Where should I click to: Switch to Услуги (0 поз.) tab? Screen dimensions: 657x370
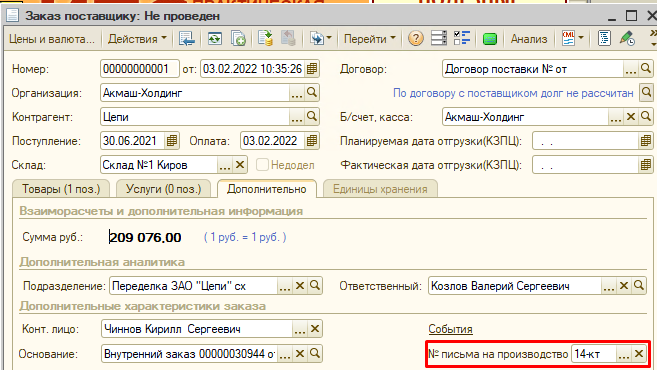163,189
